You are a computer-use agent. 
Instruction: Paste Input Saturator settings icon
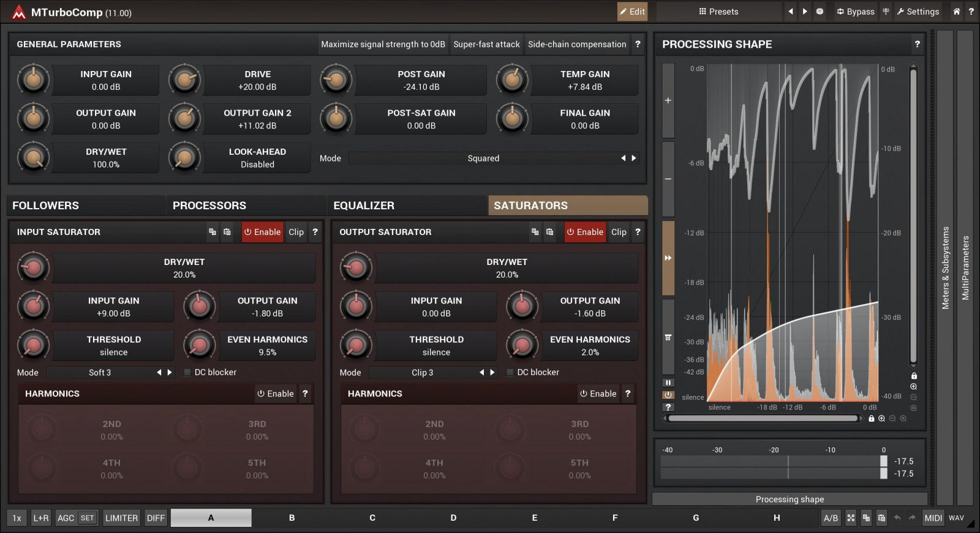point(227,232)
